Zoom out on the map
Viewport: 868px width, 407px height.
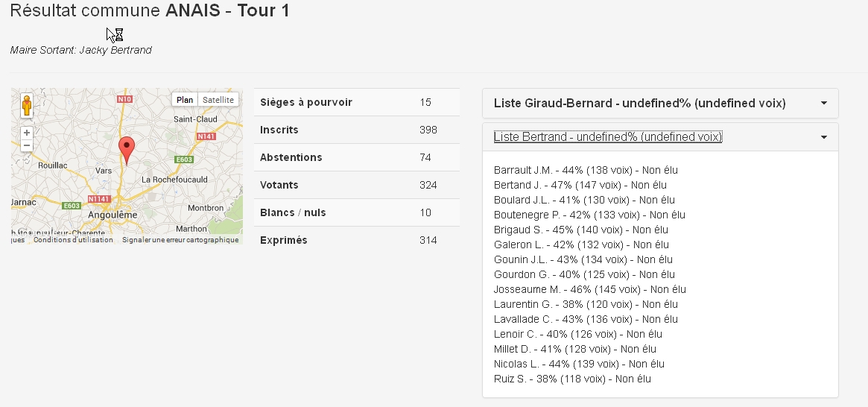point(27,145)
